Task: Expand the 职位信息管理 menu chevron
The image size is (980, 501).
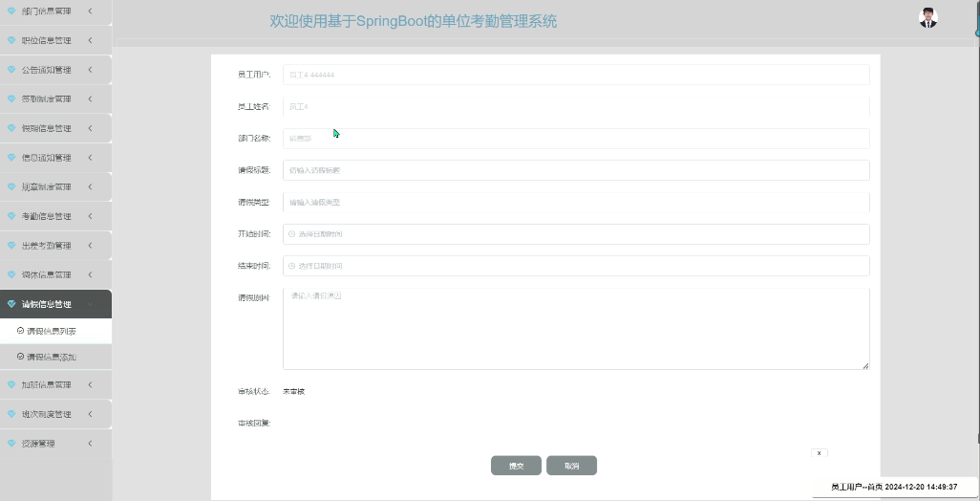Action: (90, 40)
